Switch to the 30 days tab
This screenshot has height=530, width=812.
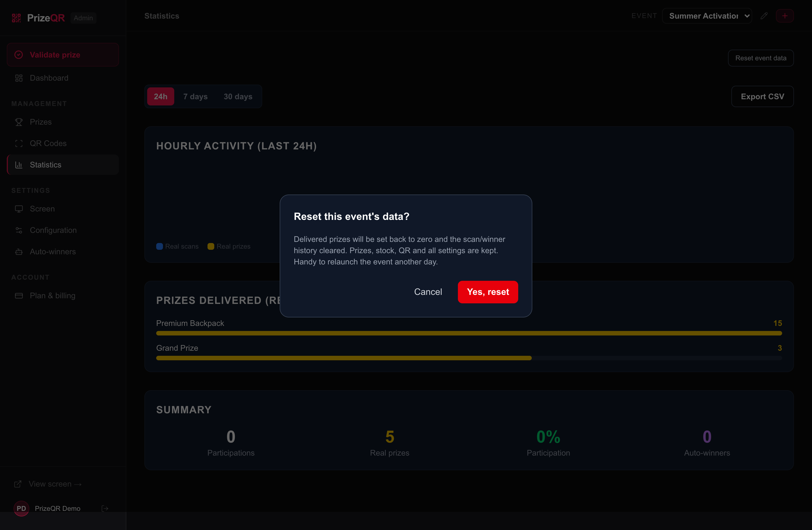pyautogui.click(x=238, y=96)
